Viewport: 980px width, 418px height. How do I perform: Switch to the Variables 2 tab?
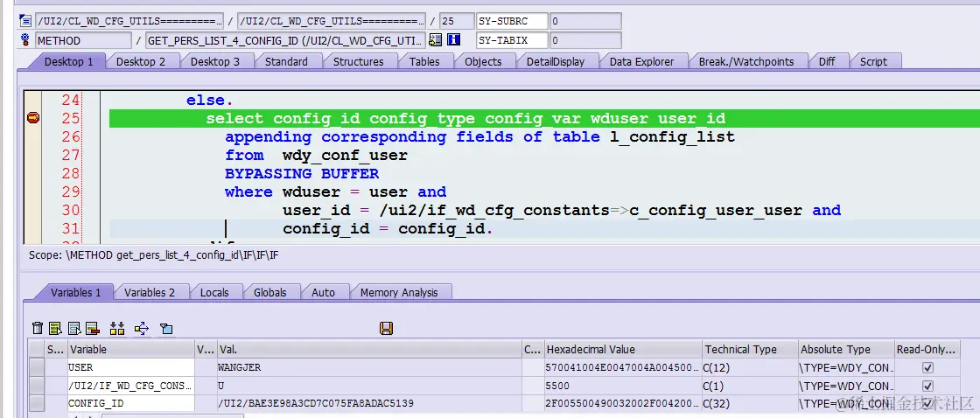click(150, 292)
